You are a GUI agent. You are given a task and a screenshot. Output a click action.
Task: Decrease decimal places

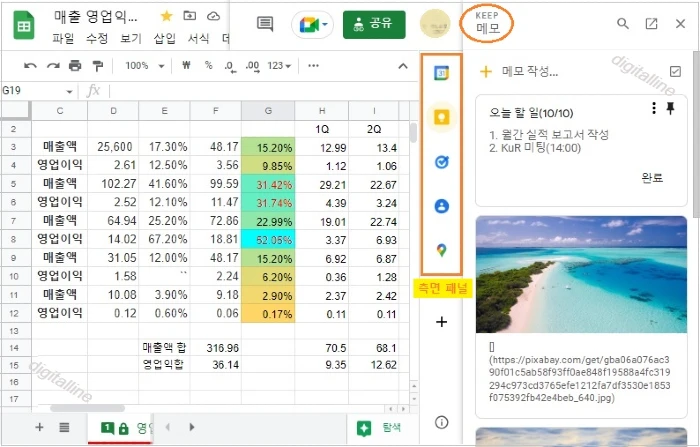[x=230, y=66]
